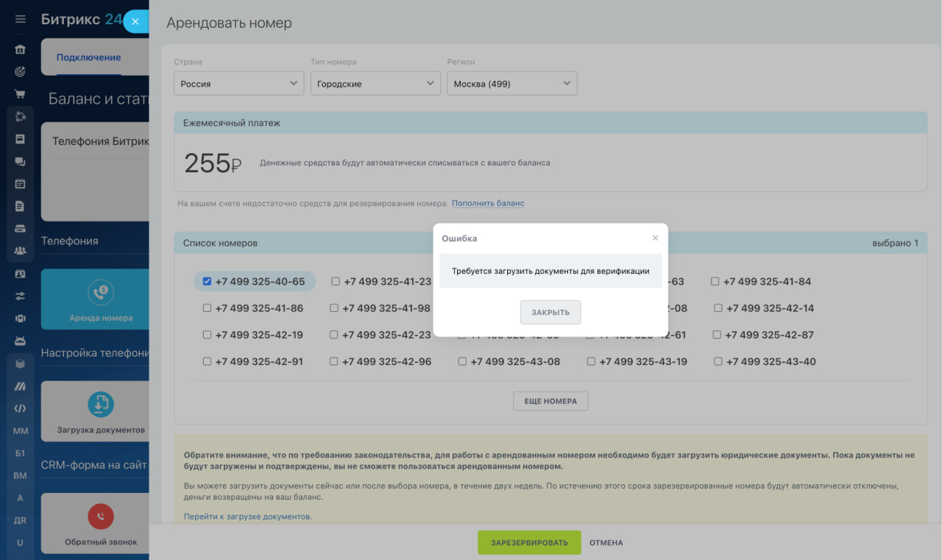Follow the Пополнить баланс link
The image size is (942, 560).
488,203
